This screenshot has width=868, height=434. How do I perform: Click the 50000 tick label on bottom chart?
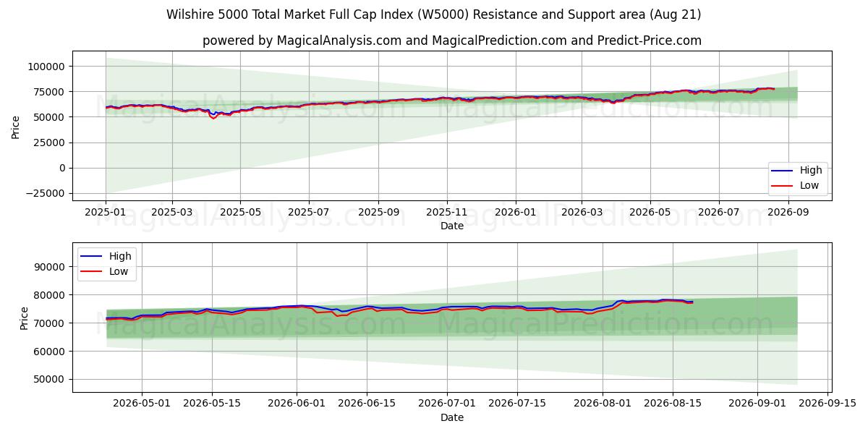49,380
